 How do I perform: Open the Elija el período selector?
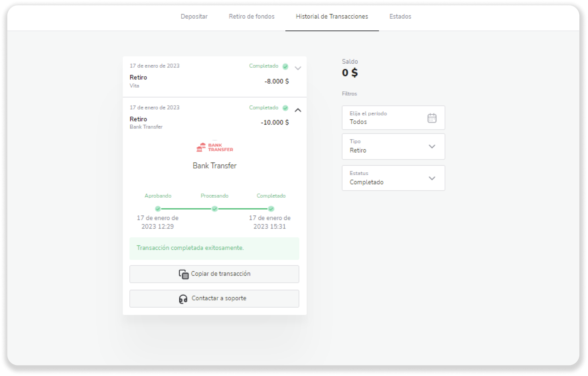pyautogui.click(x=385, y=118)
